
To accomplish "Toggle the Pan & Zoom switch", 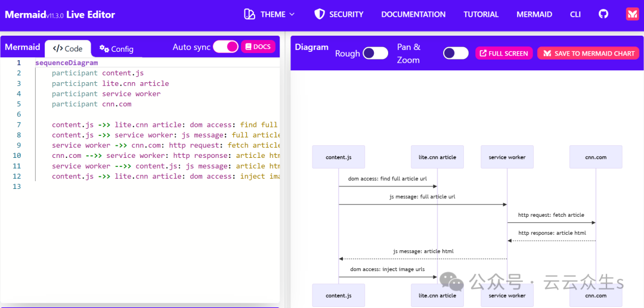I will tap(456, 53).
